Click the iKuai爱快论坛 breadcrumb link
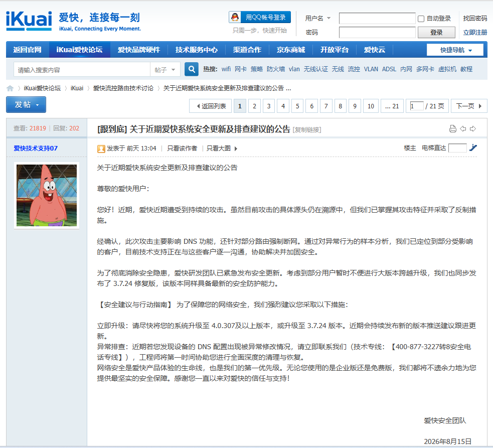 (42, 88)
